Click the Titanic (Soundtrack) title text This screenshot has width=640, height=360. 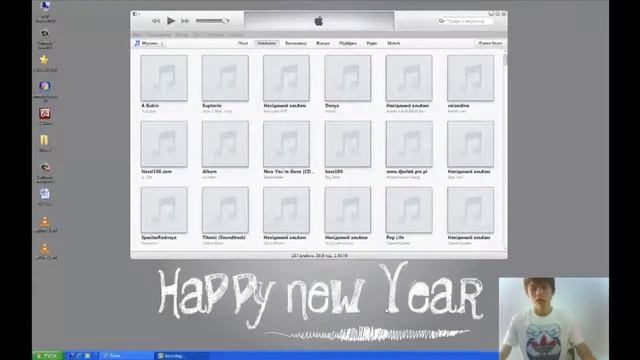pos(224,238)
